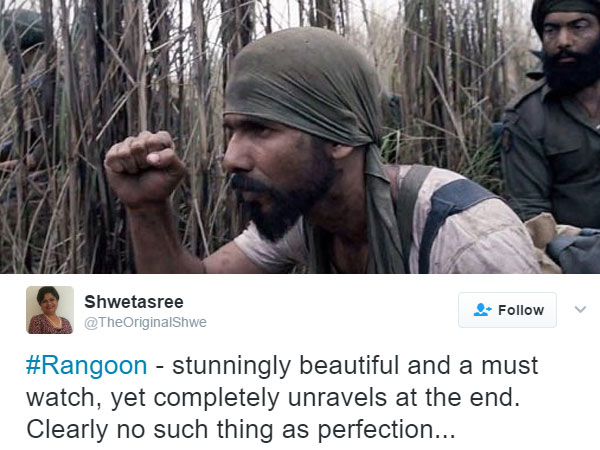Expand the tweet options chevron
The width and height of the screenshot is (600, 450).
click(x=580, y=309)
